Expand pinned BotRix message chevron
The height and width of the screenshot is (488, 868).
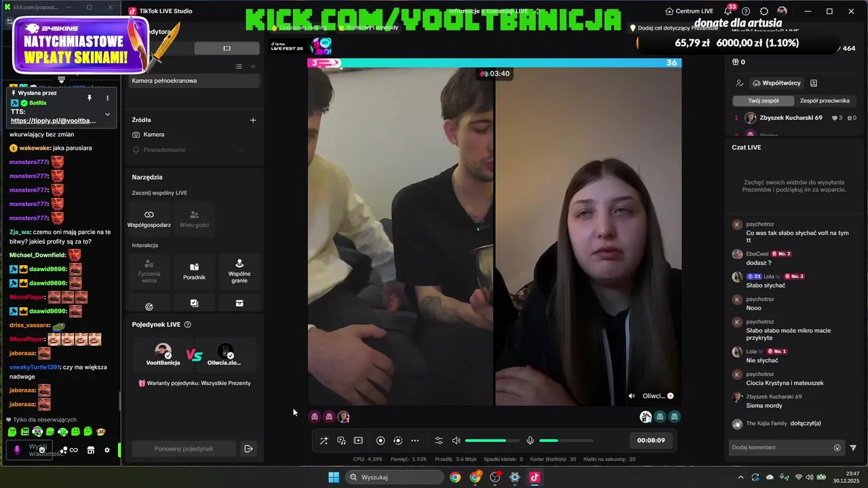point(107,114)
